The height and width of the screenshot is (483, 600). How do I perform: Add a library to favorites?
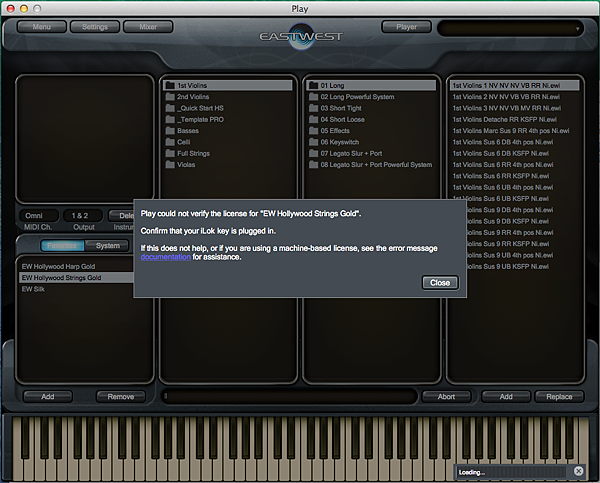tap(48, 397)
